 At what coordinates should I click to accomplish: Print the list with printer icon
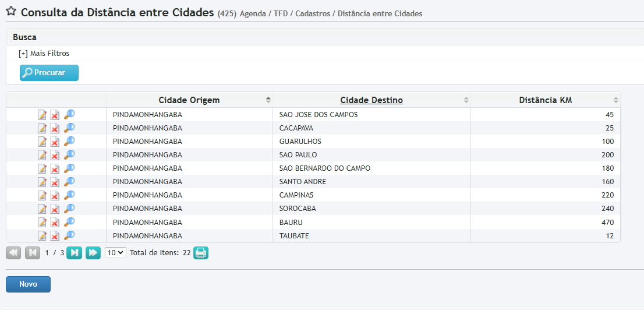click(x=201, y=253)
